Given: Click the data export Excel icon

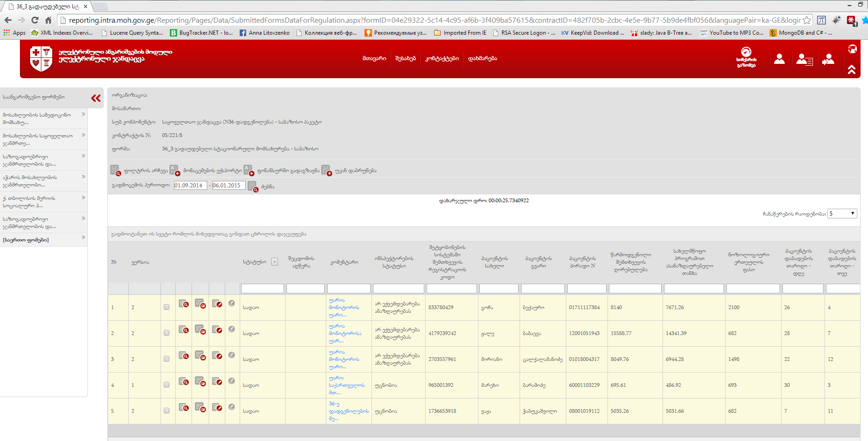Looking at the screenshot, I should 174,170.
